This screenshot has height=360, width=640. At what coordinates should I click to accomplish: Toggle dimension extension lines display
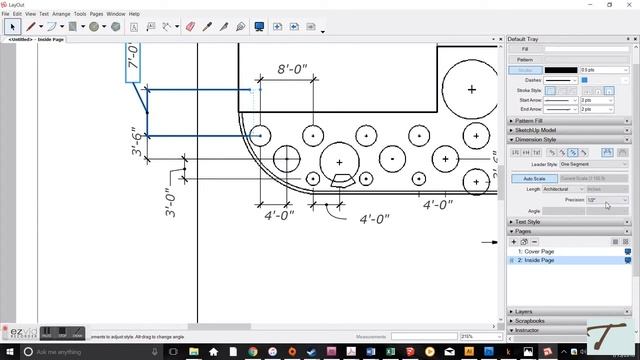(x=607, y=152)
